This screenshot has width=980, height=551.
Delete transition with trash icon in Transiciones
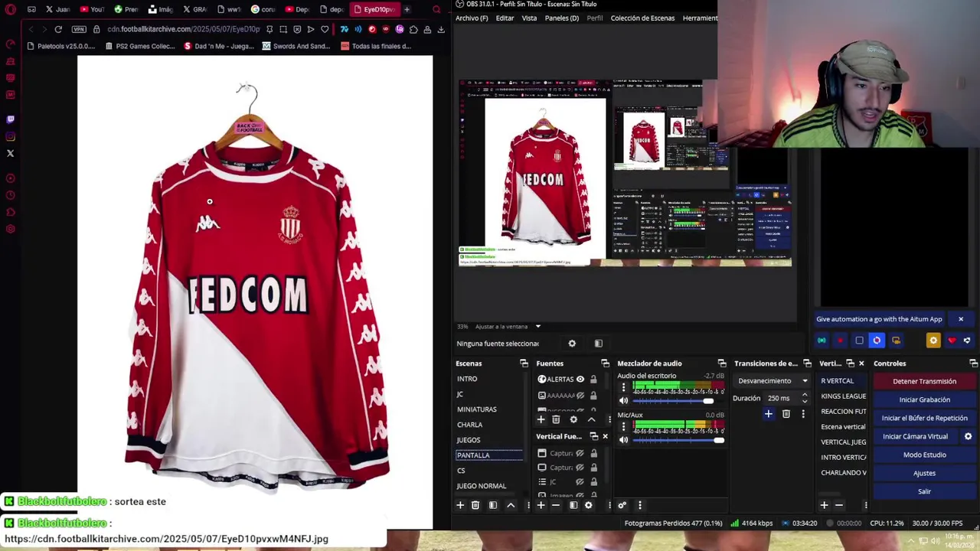pos(786,414)
